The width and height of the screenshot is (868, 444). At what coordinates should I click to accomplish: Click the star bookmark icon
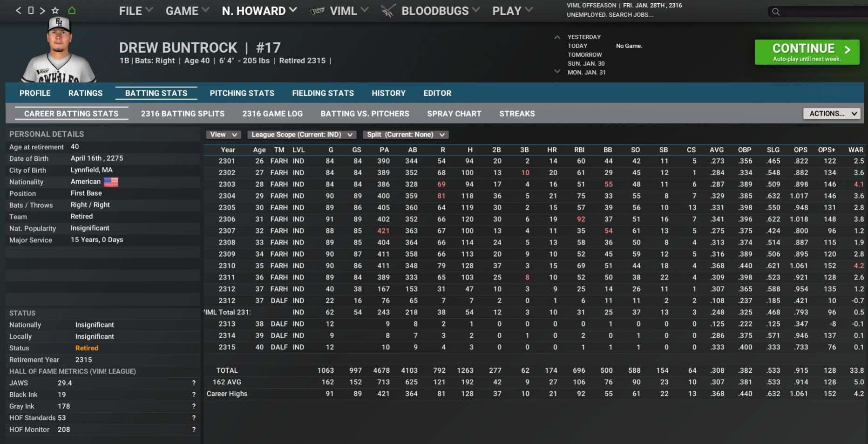tap(55, 10)
